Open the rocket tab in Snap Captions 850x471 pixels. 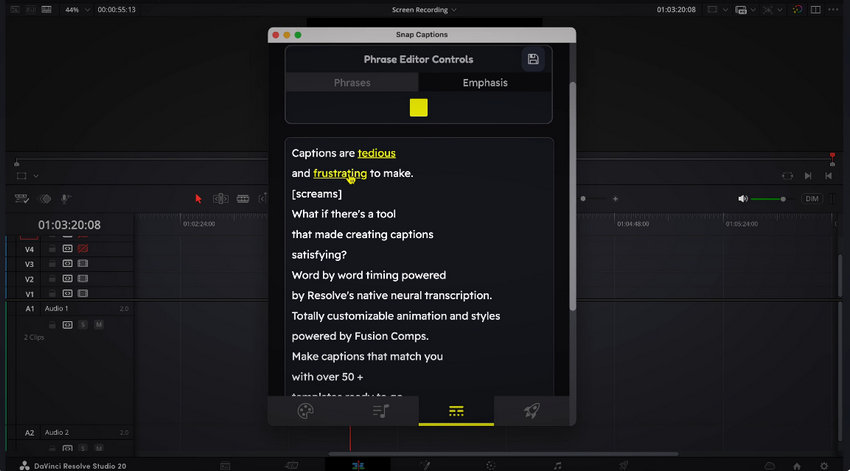(531, 411)
